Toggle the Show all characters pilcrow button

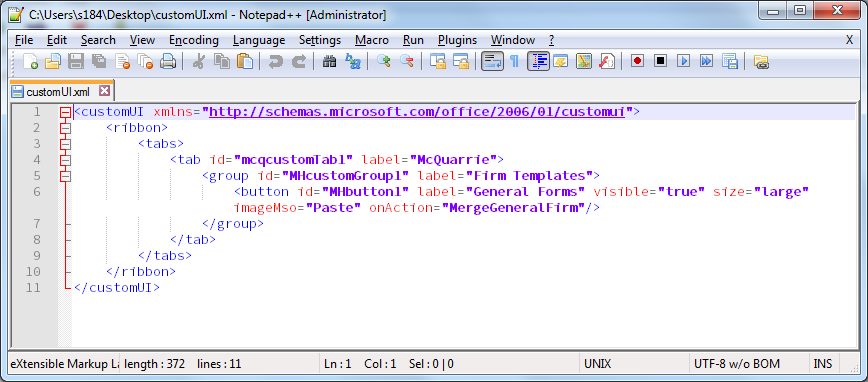point(514,61)
